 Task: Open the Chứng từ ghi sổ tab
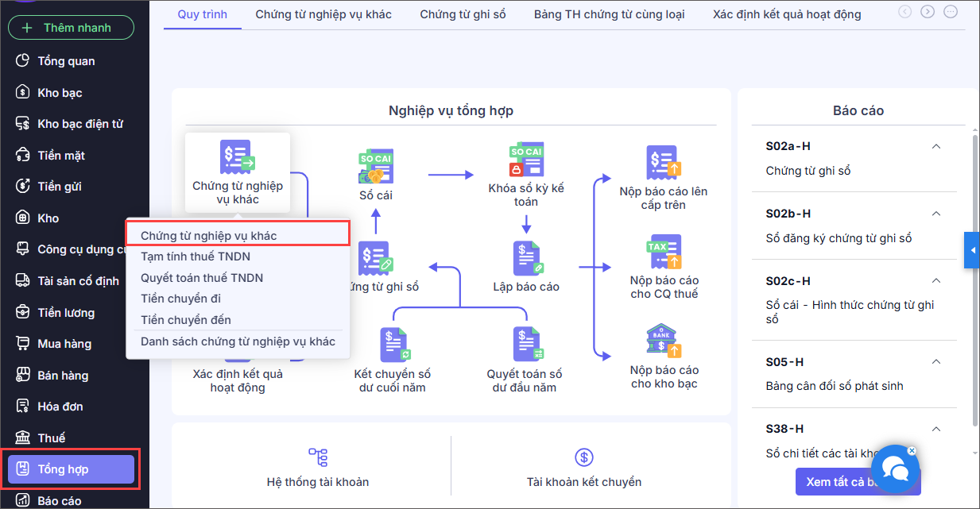[x=463, y=14]
